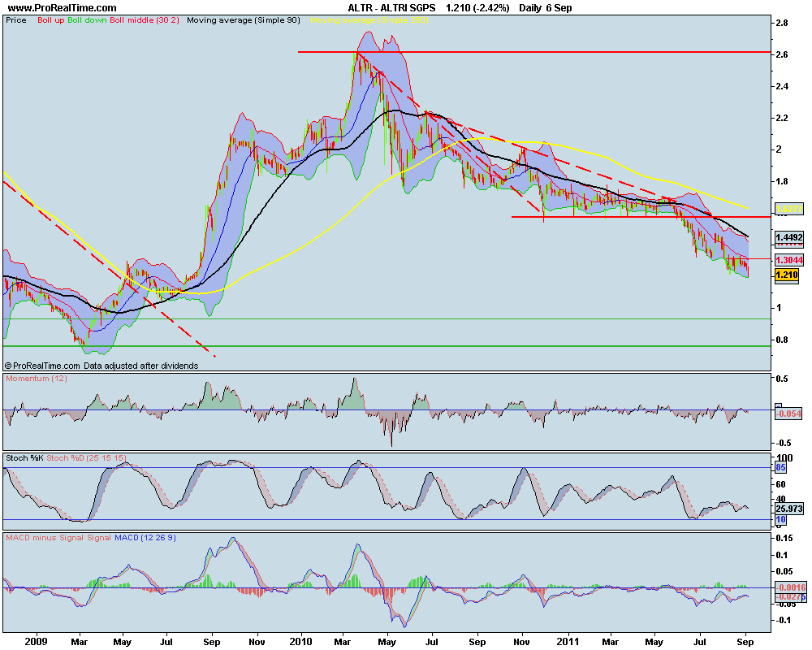Click the 2.6 price axis label
This screenshot has width=812, height=650.
pos(782,54)
